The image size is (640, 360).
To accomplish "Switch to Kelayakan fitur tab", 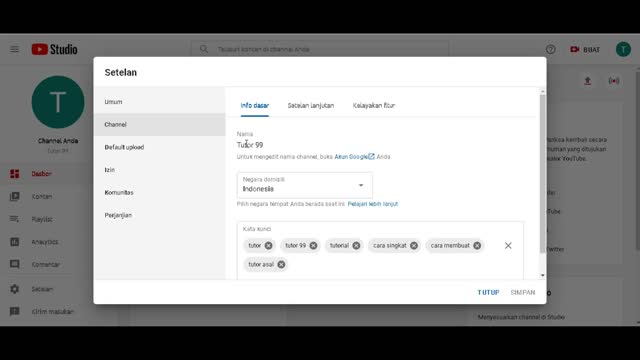I will coord(374,106).
